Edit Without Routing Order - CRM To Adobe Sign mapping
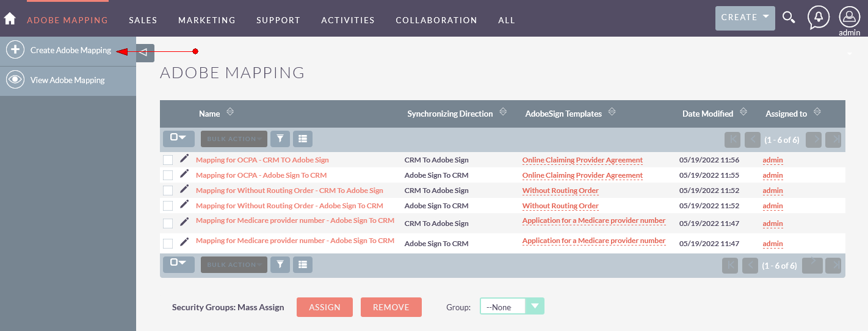 pos(184,189)
